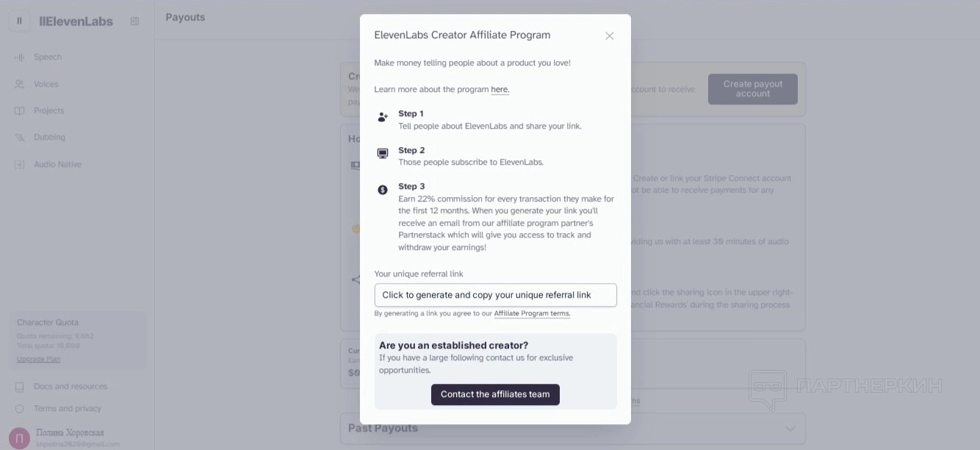Click the Projects book icon
This screenshot has width=980, height=450.
20,111
